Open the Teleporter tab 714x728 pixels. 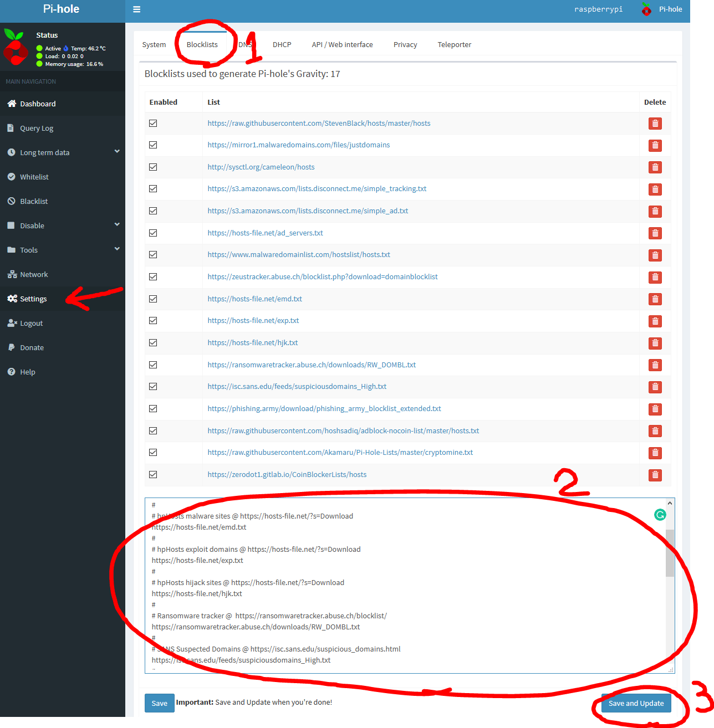pos(455,45)
